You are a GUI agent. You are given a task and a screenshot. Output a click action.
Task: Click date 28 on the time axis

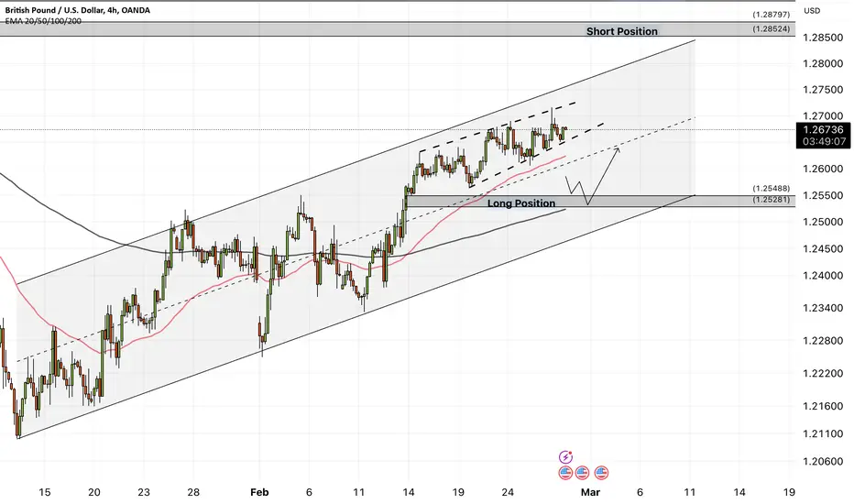193,493
